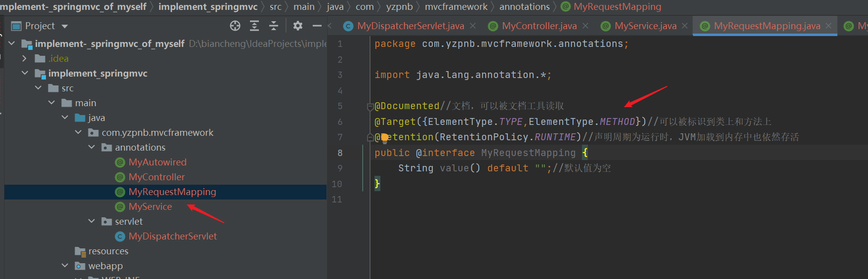Collapse the implement_springmvc module
This screenshot has height=279, width=868.
[25, 73]
